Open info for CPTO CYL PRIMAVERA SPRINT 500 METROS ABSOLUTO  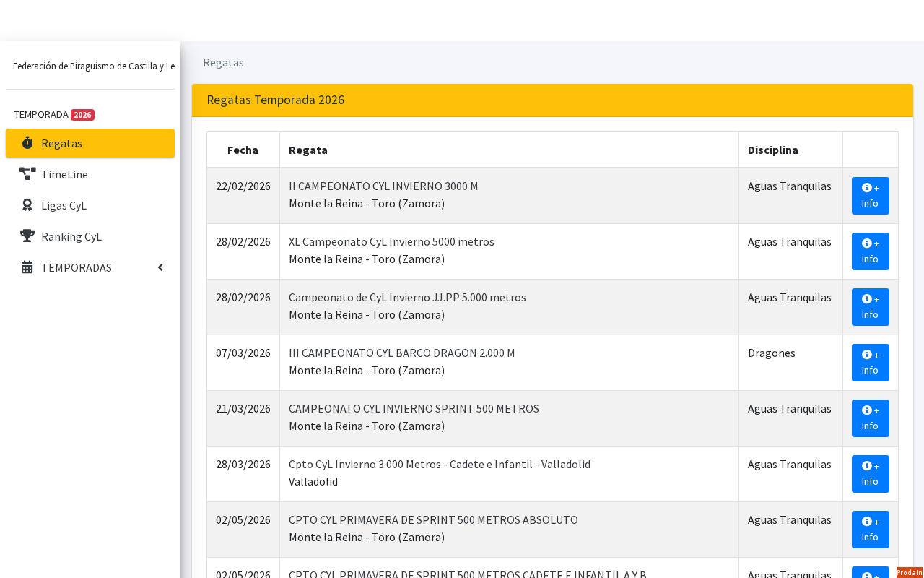click(x=871, y=530)
